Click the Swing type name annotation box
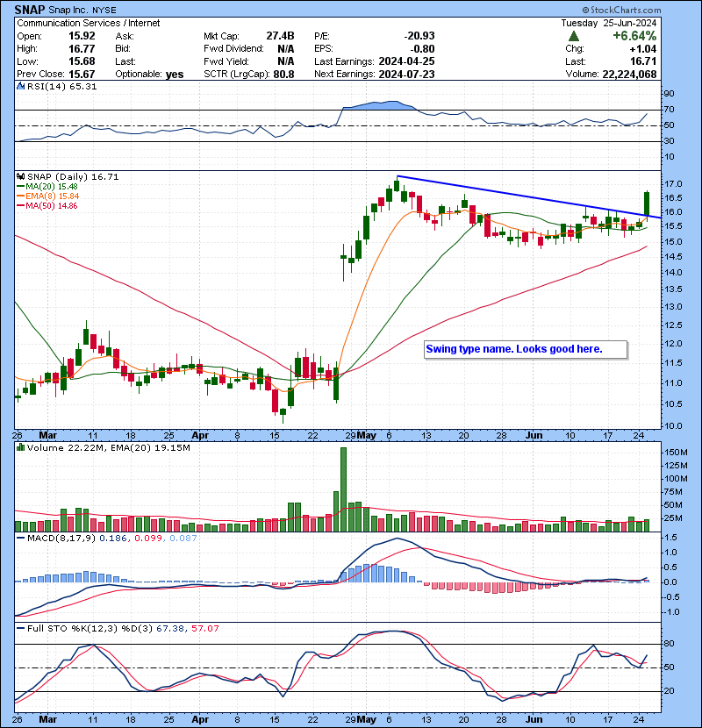Image resolution: width=702 pixels, height=728 pixels. tap(526, 350)
